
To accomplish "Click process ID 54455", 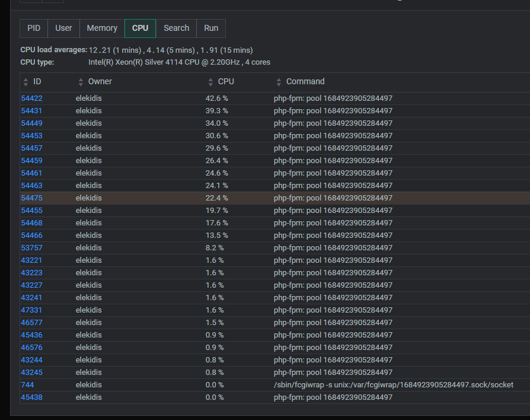I will (32, 211).
